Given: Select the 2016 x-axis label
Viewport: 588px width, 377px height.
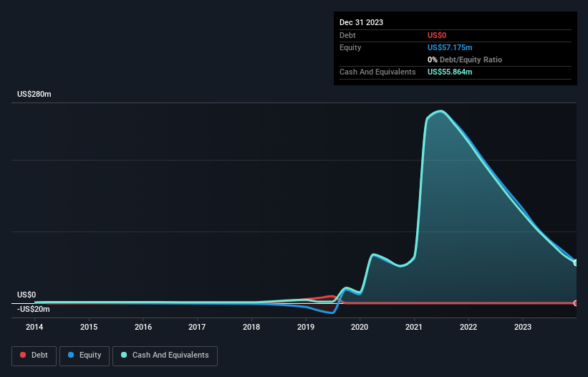Looking at the screenshot, I should tap(143, 327).
